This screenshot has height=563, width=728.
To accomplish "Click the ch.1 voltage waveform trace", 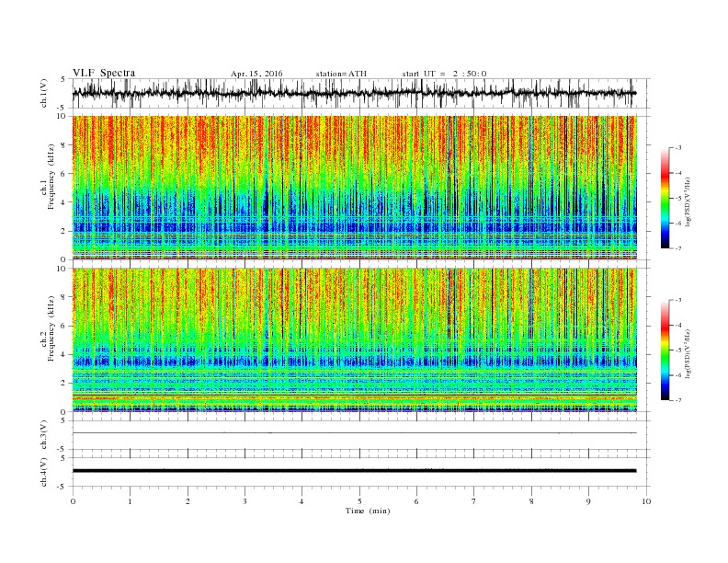I will [x=354, y=93].
